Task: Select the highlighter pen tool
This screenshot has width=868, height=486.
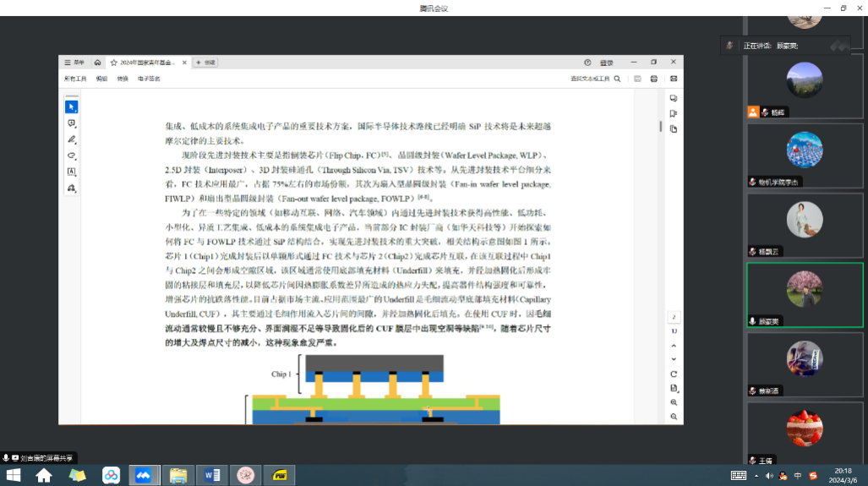Action: (72, 139)
